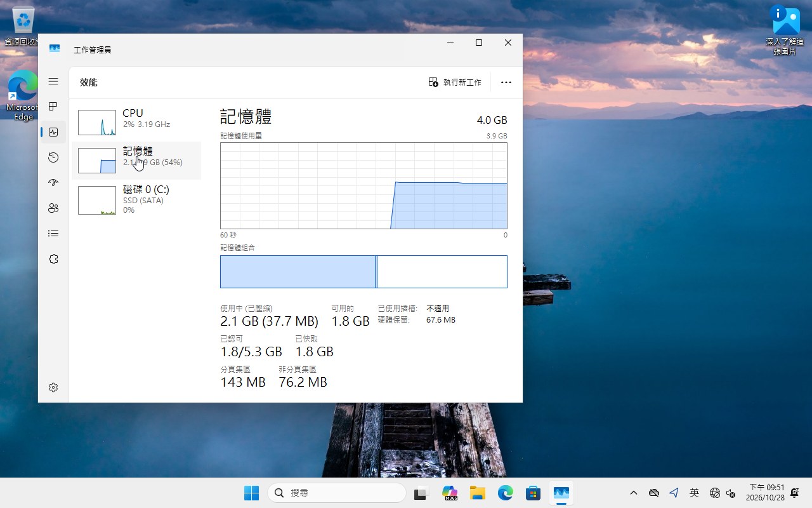Open the notification bell icon
This screenshot has width=812, height=508.
coord(794,493)
